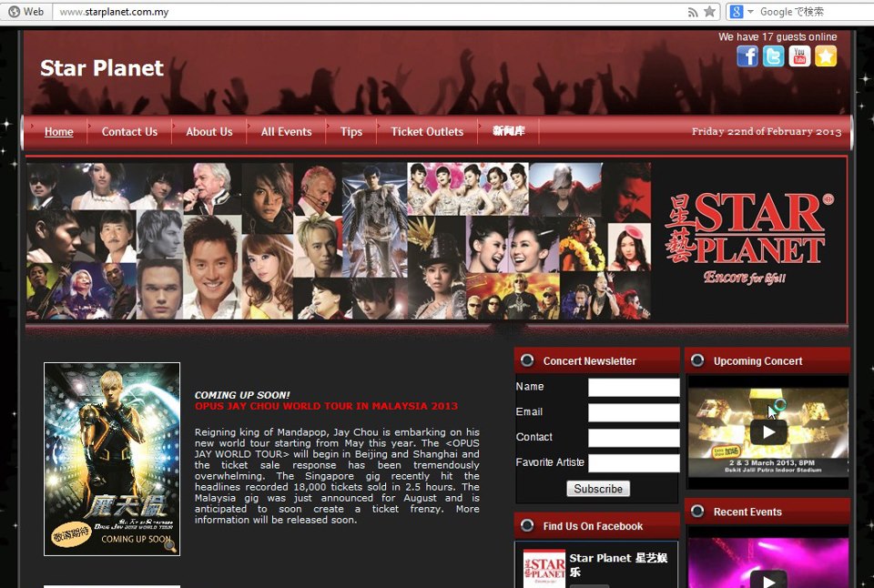Click the Upcoming Concert panel header

pos(767,360)
